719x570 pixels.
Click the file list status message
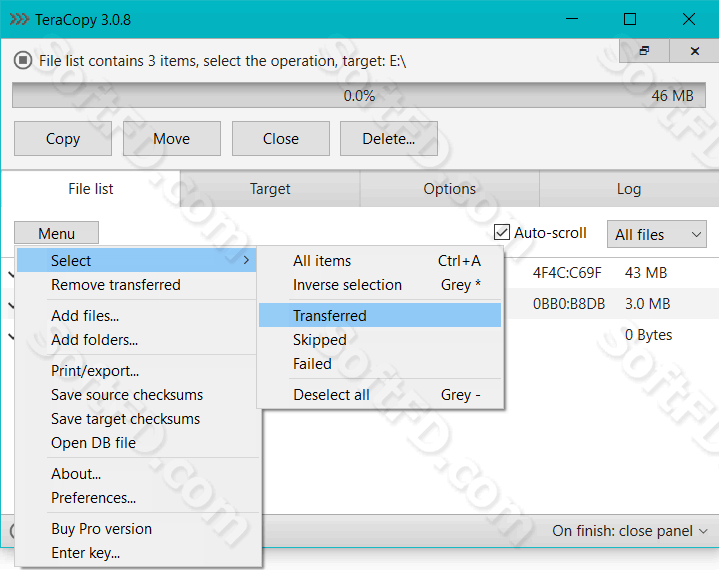(x=222, y=61)
